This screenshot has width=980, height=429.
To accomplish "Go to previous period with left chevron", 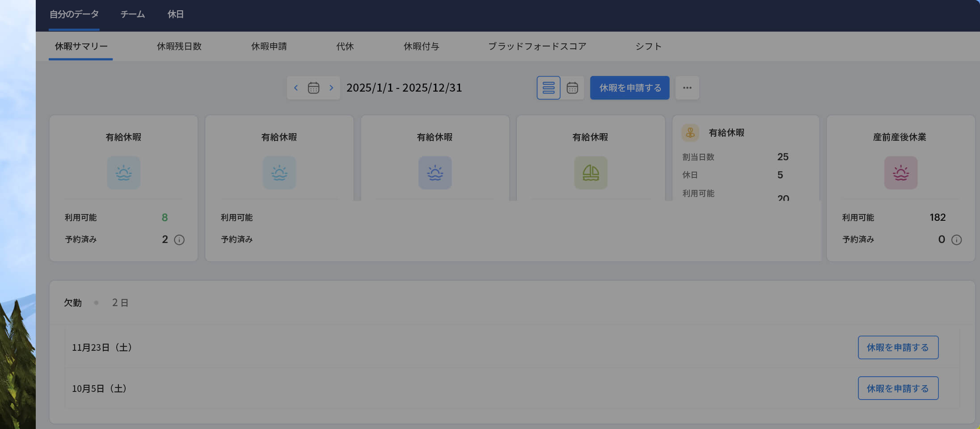I will pos(296,88).
